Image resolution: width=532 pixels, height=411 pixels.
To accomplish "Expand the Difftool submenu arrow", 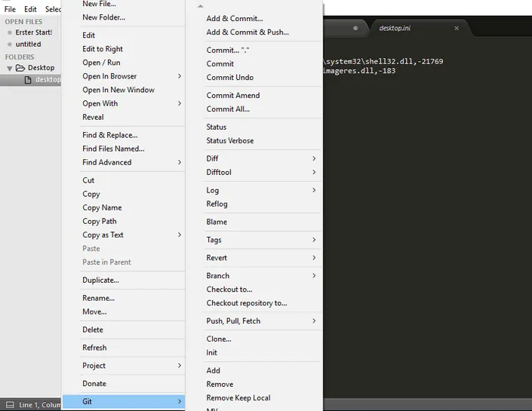I will coord(314,172).
